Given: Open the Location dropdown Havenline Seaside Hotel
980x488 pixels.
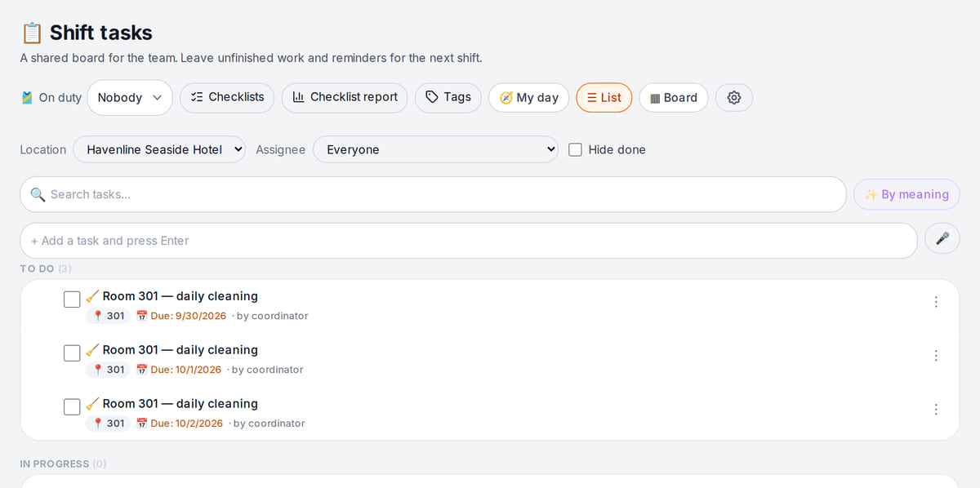Looking at the screenshot, I should [x=159, y=149].
